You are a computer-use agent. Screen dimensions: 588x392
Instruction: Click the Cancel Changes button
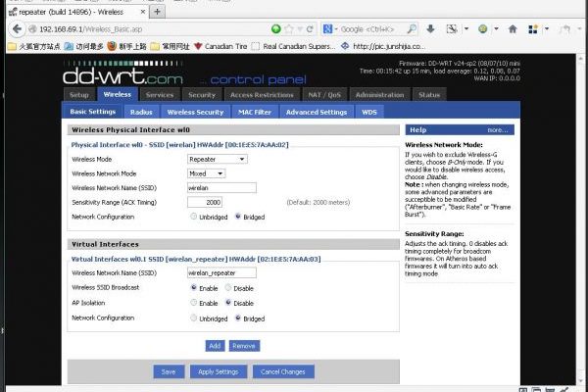[283, 371]
